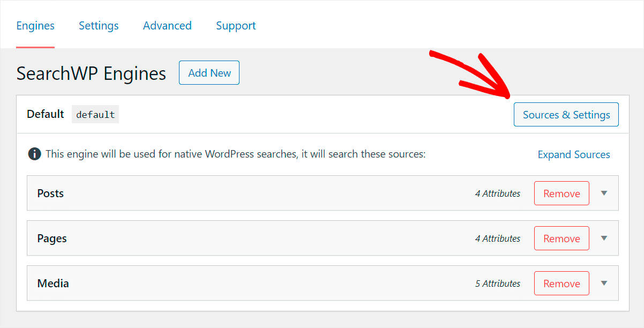Select the Media source title
The image size is (644, 328).
pyautogui.click(x=53, y=284)
